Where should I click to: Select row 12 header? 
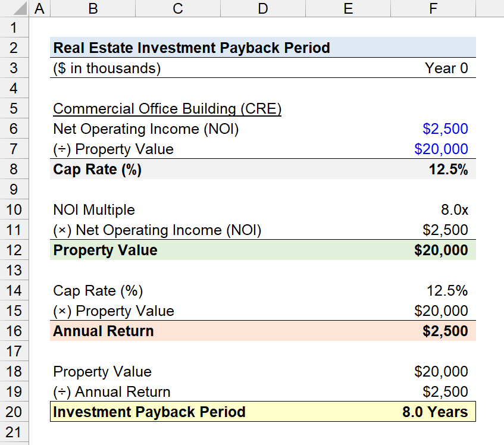pos(14,250)
